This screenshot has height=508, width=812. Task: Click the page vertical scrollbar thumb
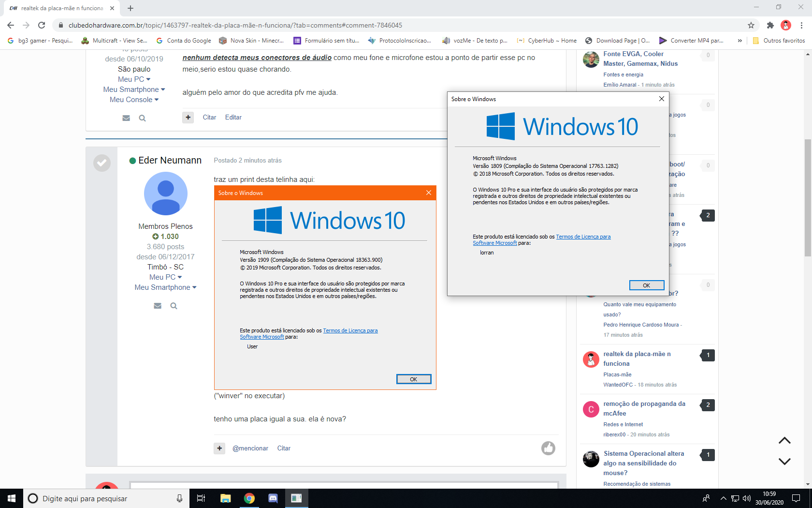[808, 197]
